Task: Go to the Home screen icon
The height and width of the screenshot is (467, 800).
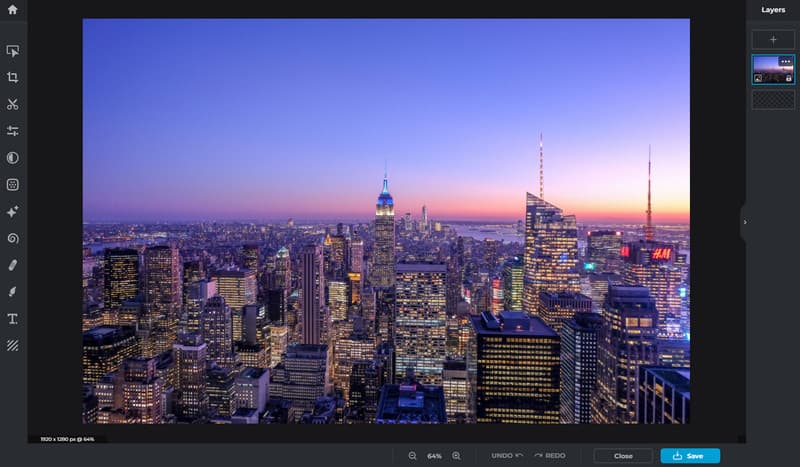Action: point(12,10)
